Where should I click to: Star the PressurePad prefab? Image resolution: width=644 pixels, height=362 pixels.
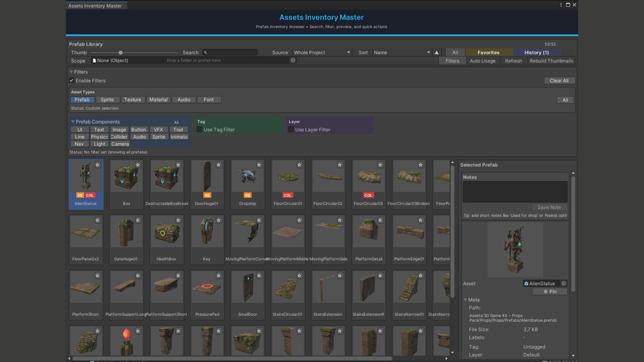coord(218,276)
